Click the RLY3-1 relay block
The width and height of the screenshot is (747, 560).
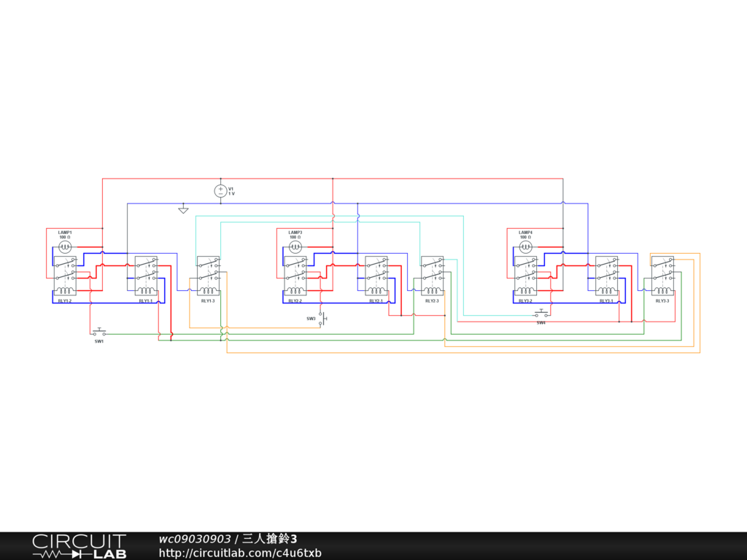[x=606, y=276]
